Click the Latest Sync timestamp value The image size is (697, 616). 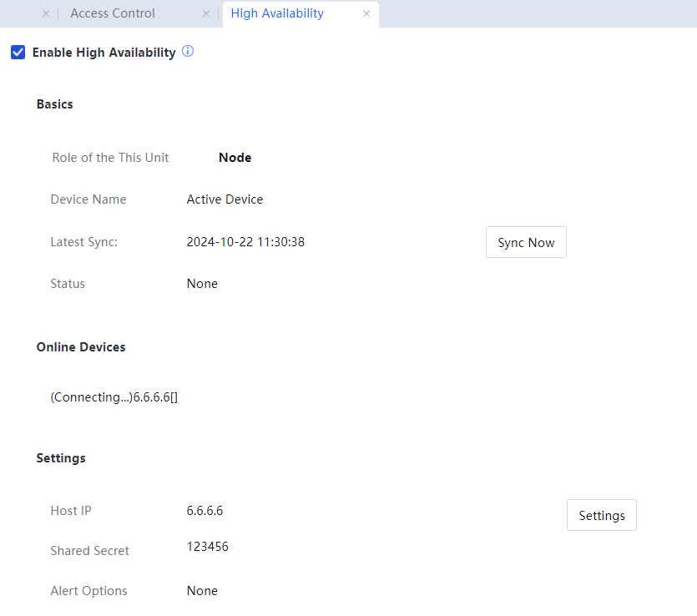coord(245,242)
